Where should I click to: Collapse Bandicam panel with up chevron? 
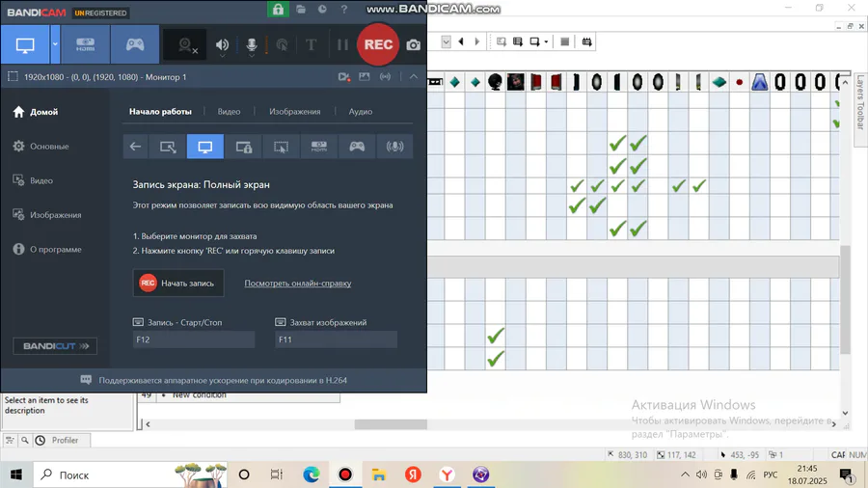[x=414, y=77]
